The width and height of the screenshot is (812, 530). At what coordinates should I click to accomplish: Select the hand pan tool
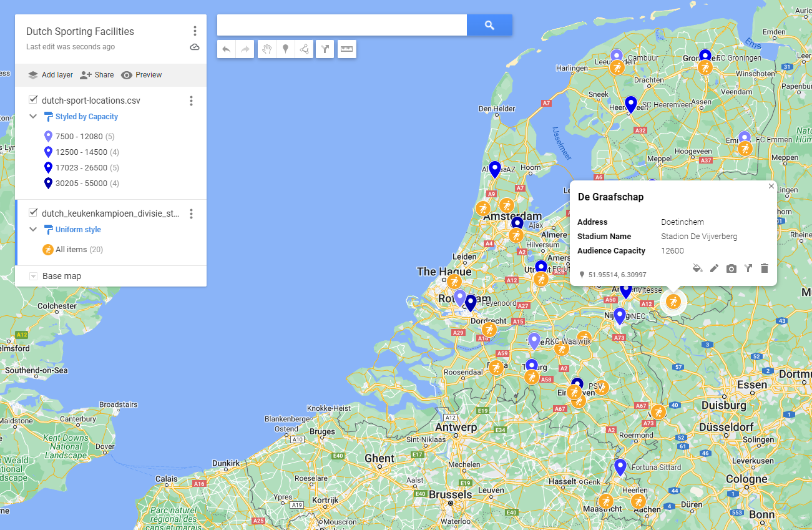[x=267, y=49]
